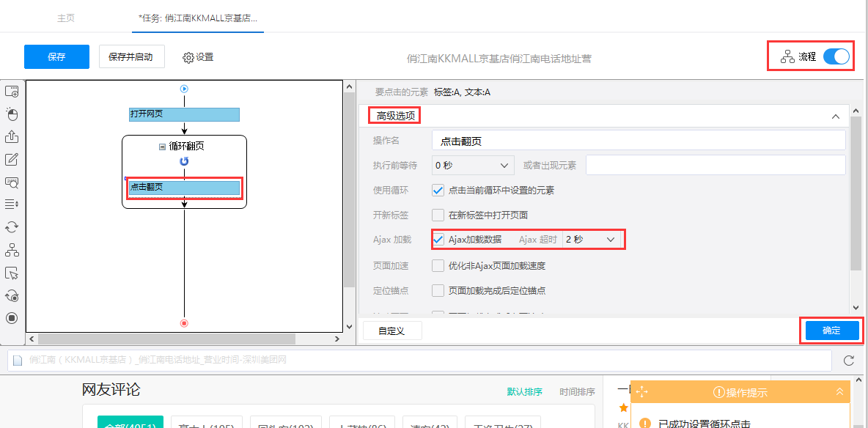Collapse the 循环翻页 loop box minus icon
The height and width of the screenshot is (428, 868).
tap(162, 147)
